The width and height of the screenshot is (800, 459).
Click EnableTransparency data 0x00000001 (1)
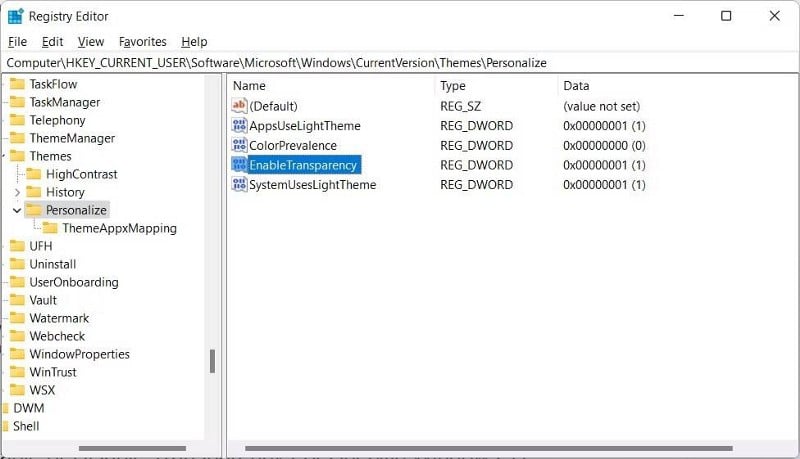(x=604, y=165)
